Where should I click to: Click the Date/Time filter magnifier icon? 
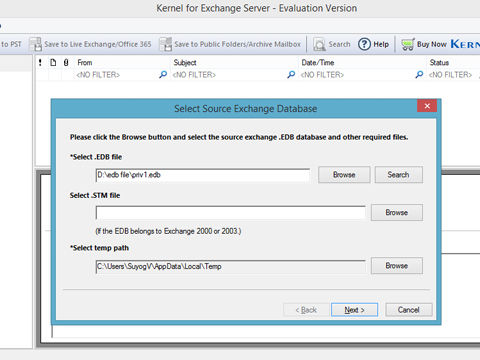[419, 75]
